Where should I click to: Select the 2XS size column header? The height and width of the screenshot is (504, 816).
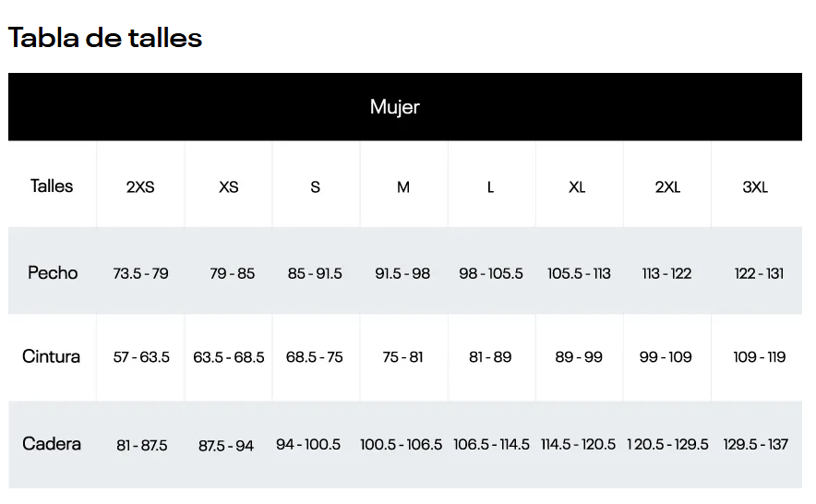tap(140, 186)
